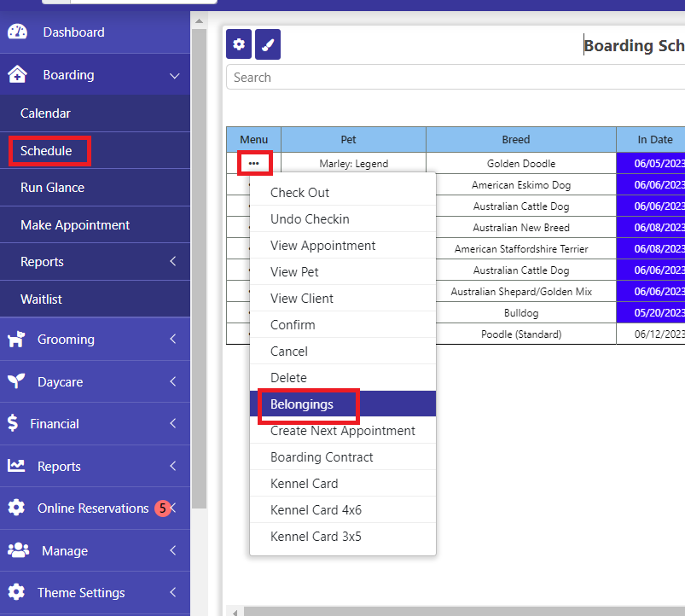The height and width of the screenshot is (616, 685).
Task: Click the Grooming dog icon
Action: pyautogui.click(x=15, y=340)
